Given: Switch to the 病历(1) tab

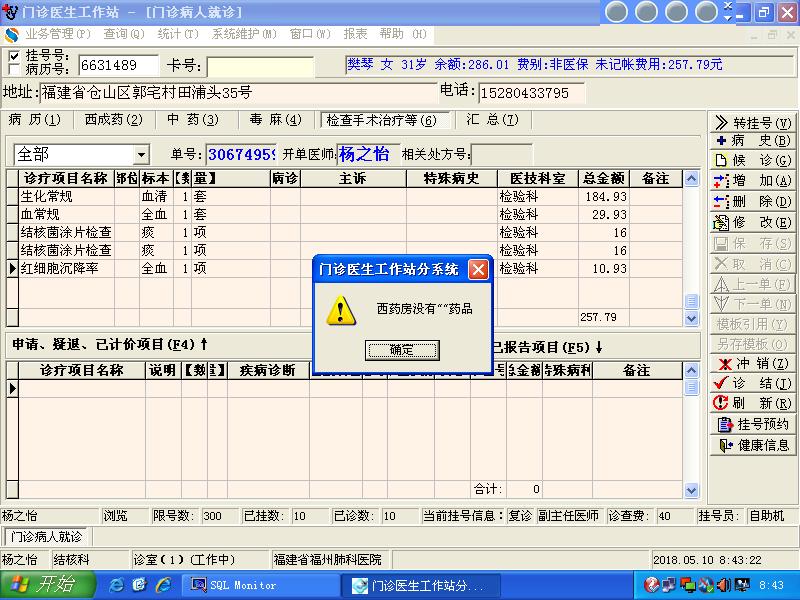Looking at the screenshot, I should click(35, 120).
